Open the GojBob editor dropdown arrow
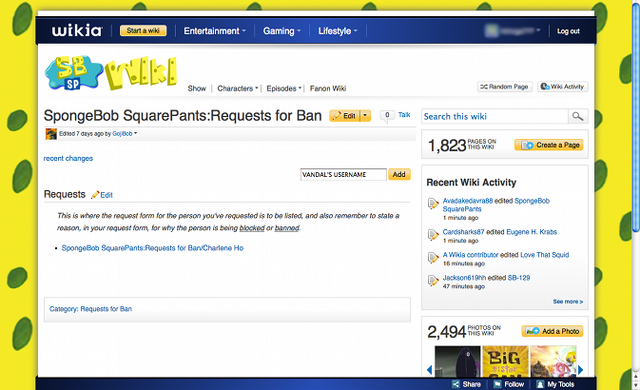 pyautogui.click(x=136, y=133)
